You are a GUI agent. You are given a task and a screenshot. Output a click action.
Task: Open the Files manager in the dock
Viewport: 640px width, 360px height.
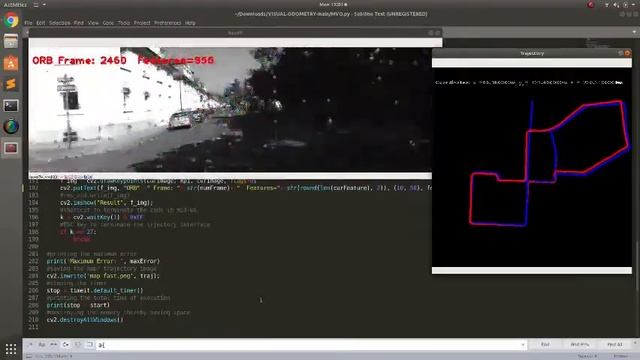11,41
